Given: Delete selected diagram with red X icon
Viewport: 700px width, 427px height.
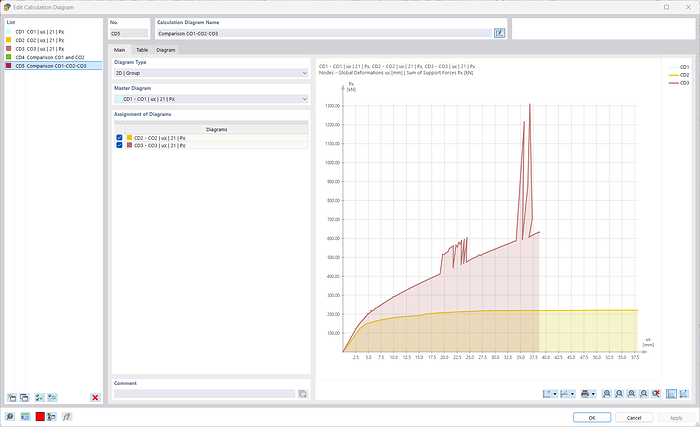Looking at the screenshot, I should coord(95,397).
